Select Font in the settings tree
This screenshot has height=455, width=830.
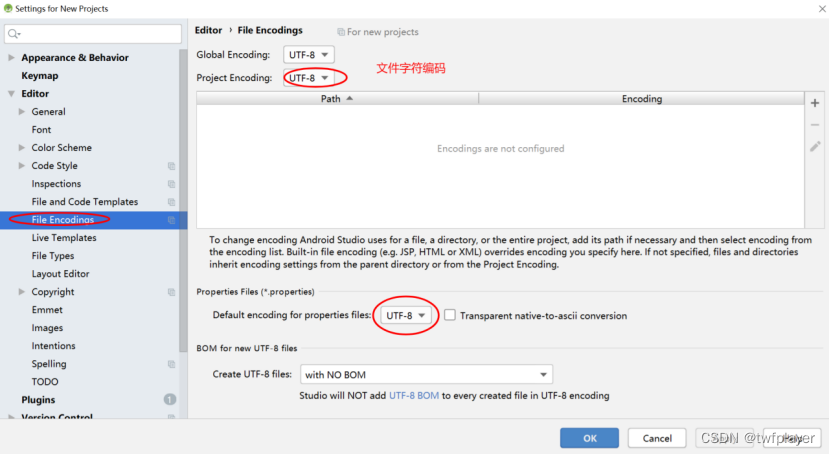coord(41,130)
